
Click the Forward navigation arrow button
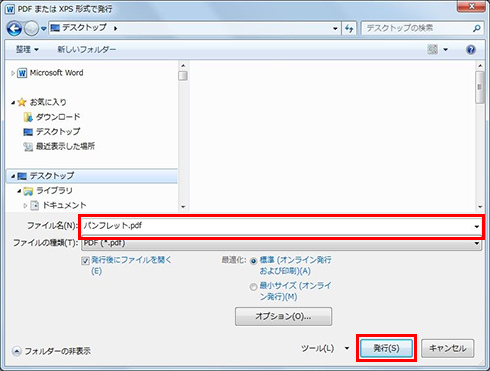[x=32, y=29]
